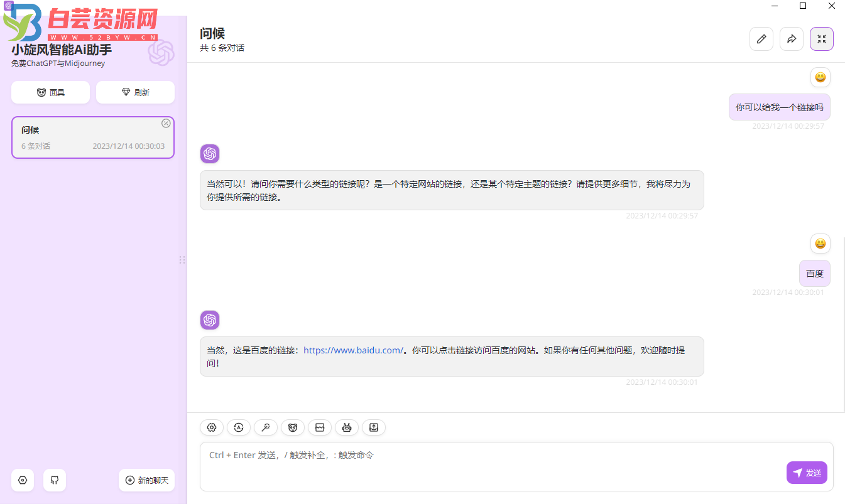Click emoji avatar above the 百度 message
Screen dimensions: 845x504
pos(820,244)
